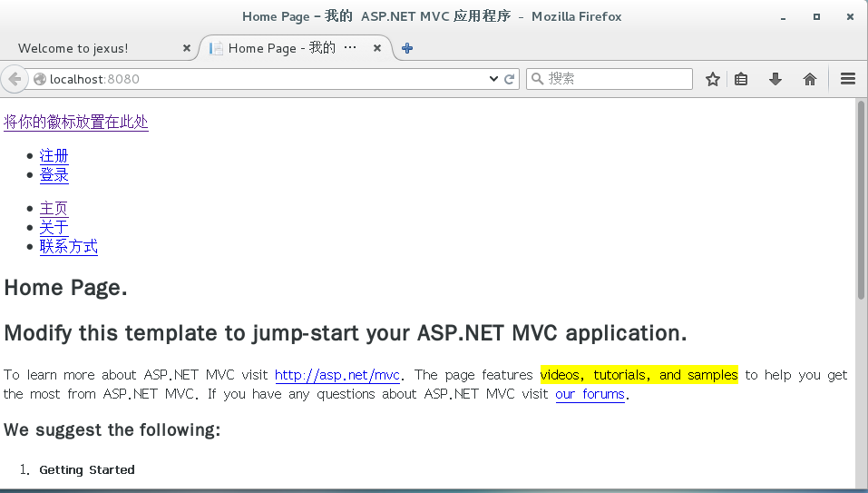The height and width of the screenshot is (493, 868).
Task: Click the page icon on Home Page tab
Action: (x=216, y=48)
